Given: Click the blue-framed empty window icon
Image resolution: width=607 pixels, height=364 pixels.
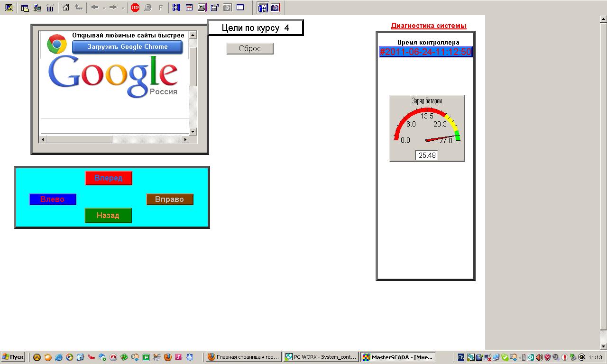Looking at the screenshot, I should (x=240, y=8).
